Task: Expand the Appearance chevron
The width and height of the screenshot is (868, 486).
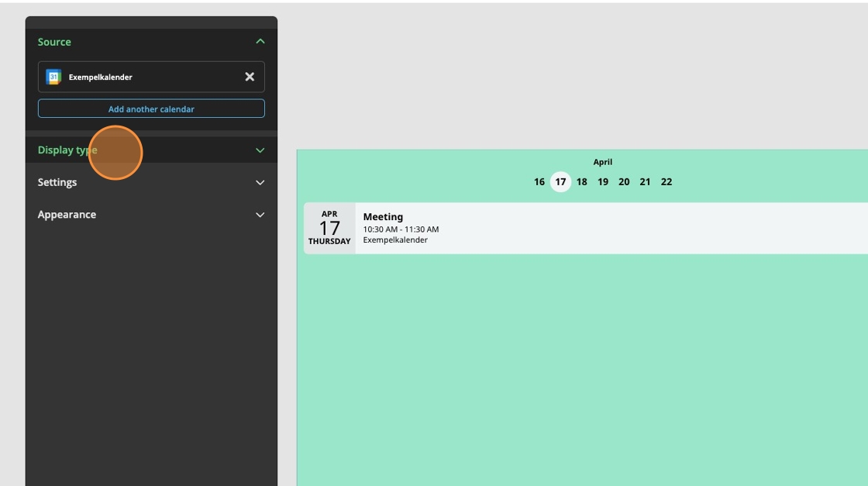Action: click(260, 215)
